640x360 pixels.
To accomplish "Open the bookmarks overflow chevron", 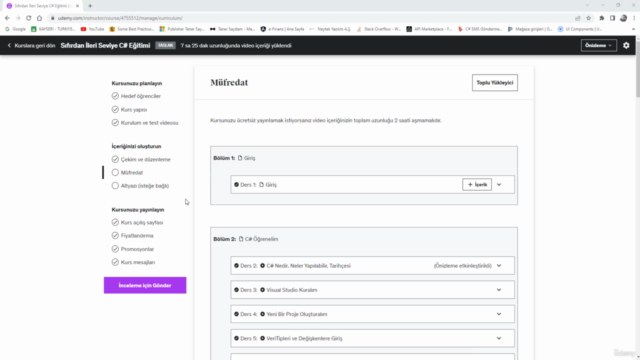I will tap(633, 29).
